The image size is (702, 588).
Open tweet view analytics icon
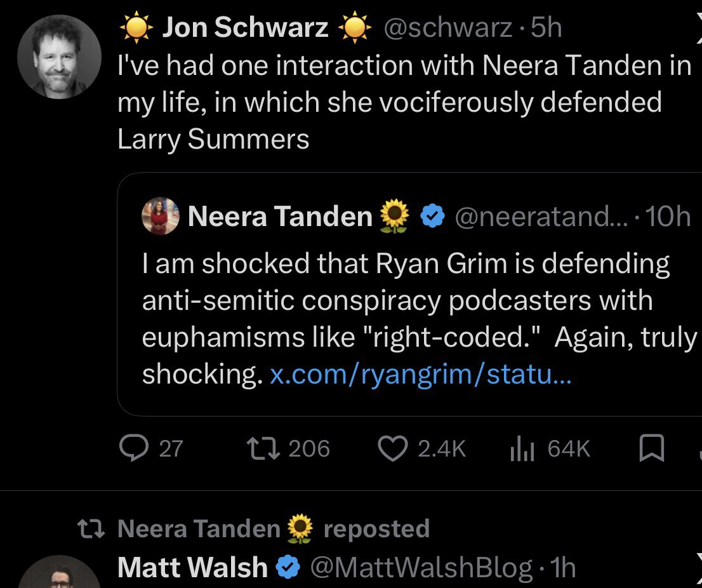tap(520, 449)
